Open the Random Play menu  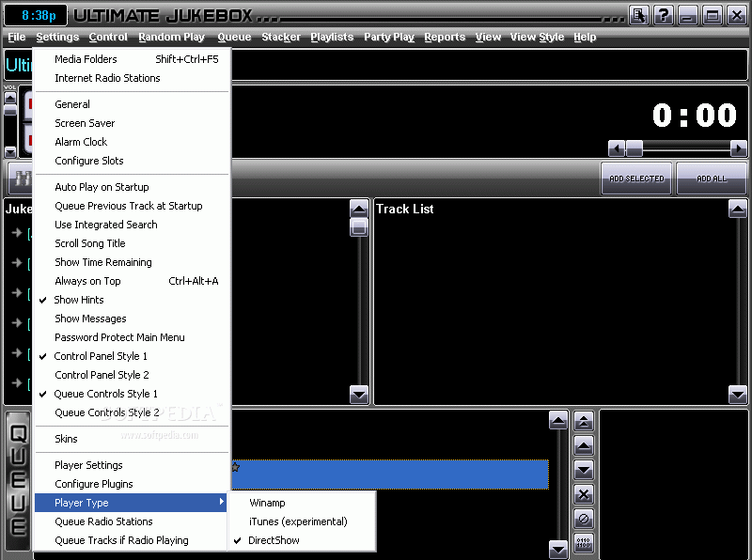[172, 37]
